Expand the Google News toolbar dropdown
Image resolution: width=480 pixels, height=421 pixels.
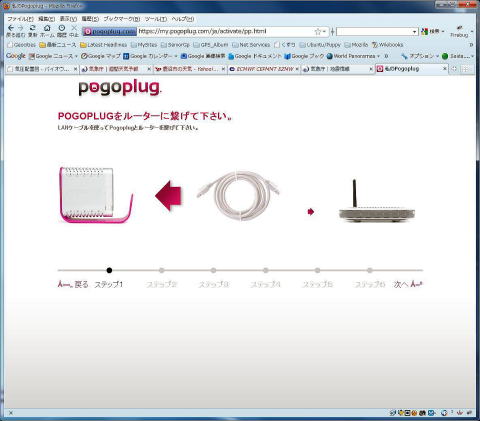click(x=76, y=56)
